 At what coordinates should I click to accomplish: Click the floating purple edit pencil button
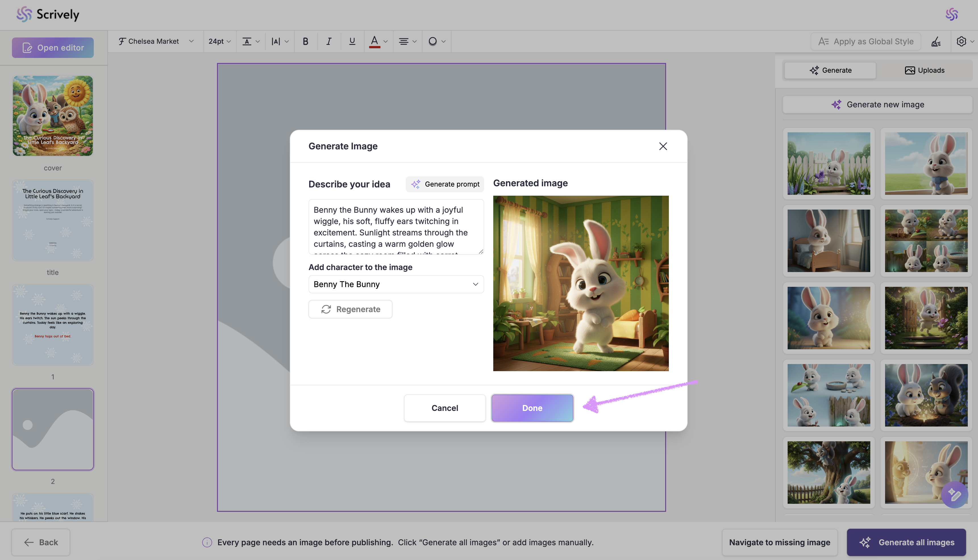point(954,495)
